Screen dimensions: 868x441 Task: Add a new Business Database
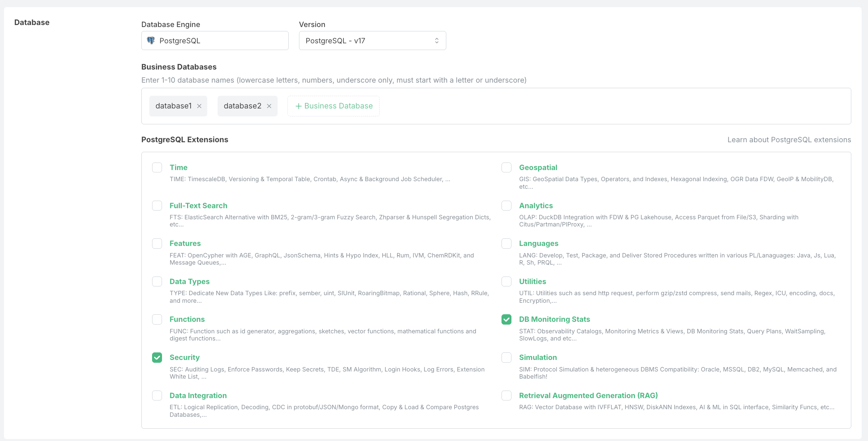pos(334,106)
